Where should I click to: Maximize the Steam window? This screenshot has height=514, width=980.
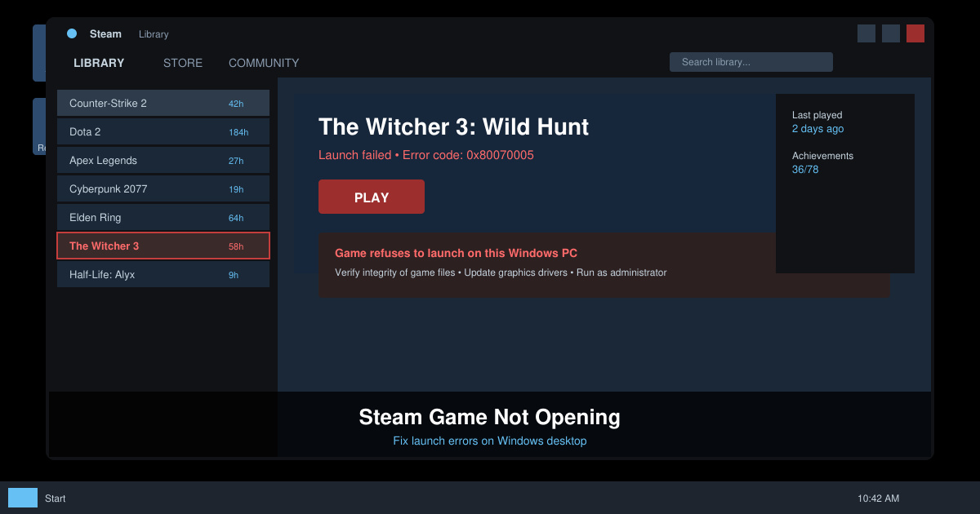pyautogui.click(x=891, y=33)
